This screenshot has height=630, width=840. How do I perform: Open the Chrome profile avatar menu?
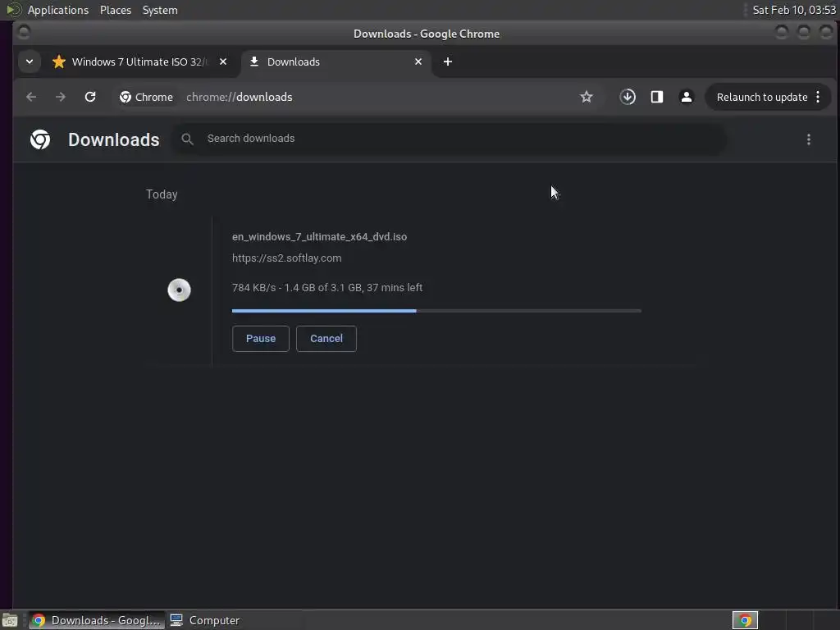(687, 97)
